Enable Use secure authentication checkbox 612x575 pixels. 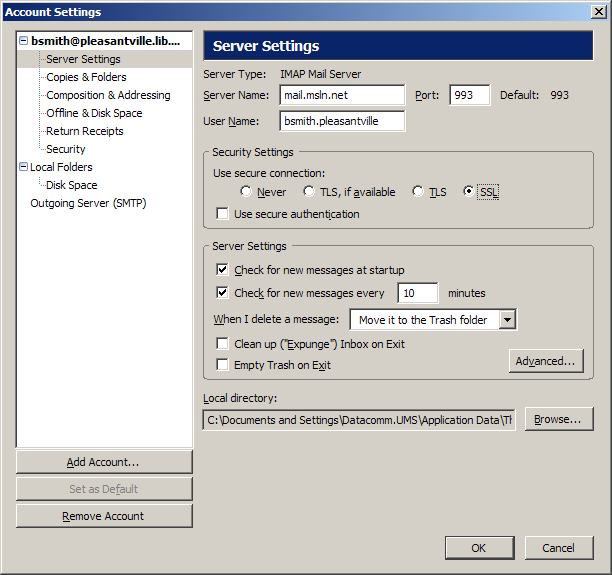point(222,214)
